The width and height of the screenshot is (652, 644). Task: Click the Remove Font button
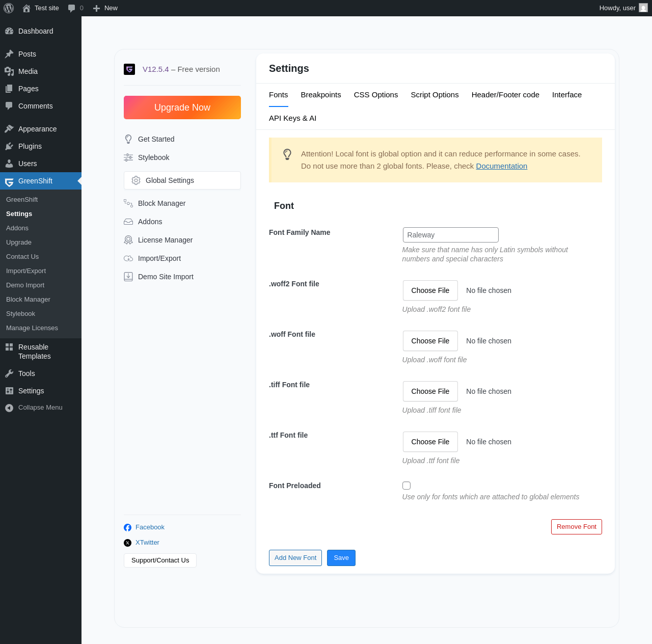577,527
